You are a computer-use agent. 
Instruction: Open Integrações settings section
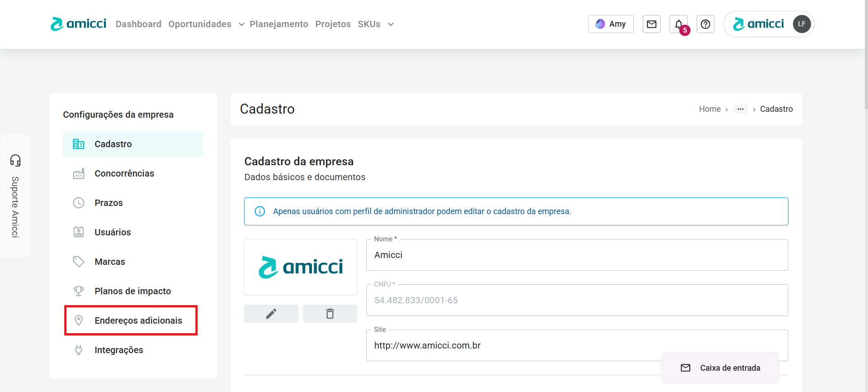[x=118, y=350]
